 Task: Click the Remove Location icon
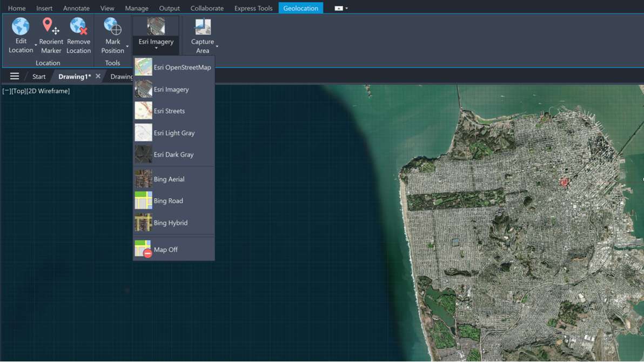pos(78,26)
